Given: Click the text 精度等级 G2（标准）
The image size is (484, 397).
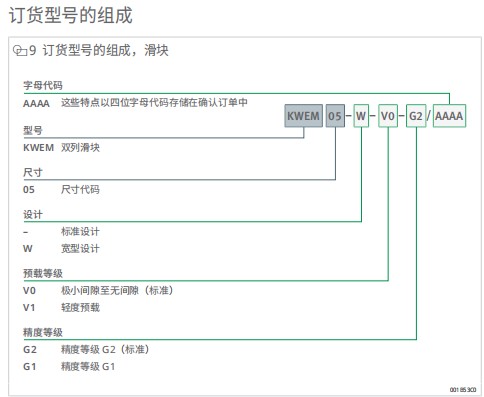Looking at the screenshot, I should [x=105, y=349].
